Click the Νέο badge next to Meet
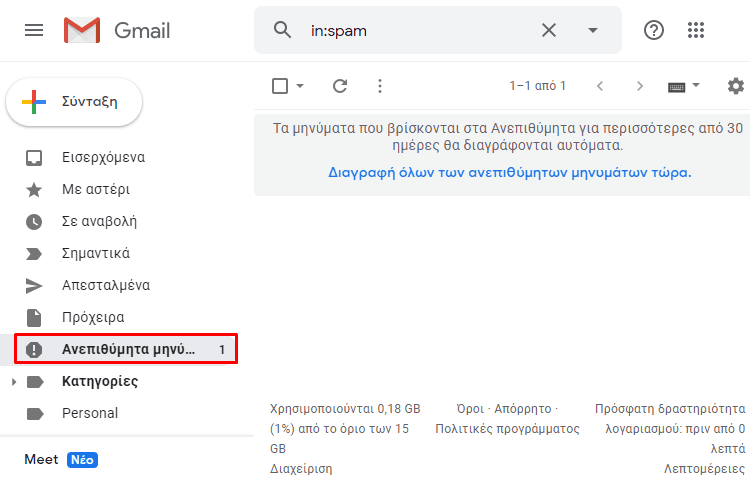 pos(82,460)
